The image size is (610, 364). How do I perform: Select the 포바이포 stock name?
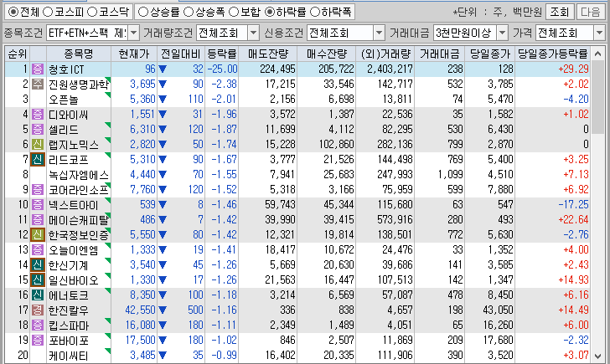click(69, 341)
